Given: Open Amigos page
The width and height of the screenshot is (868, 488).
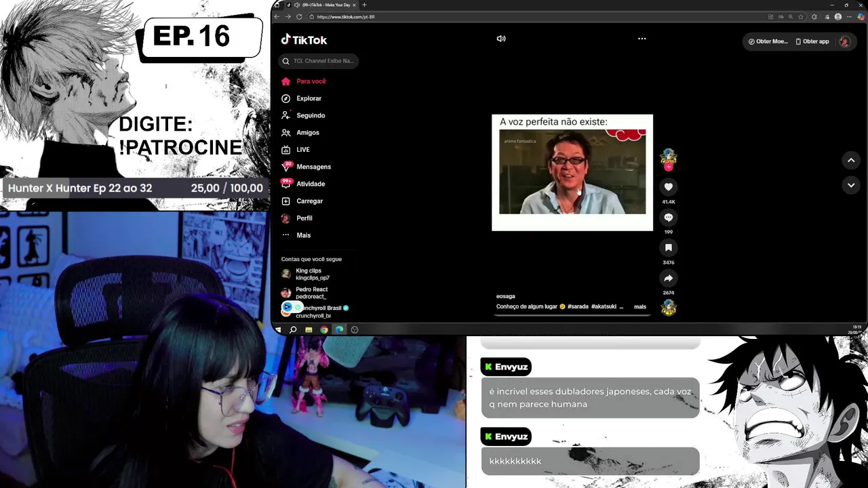Looking at the screenshot, I should (300, 133).
